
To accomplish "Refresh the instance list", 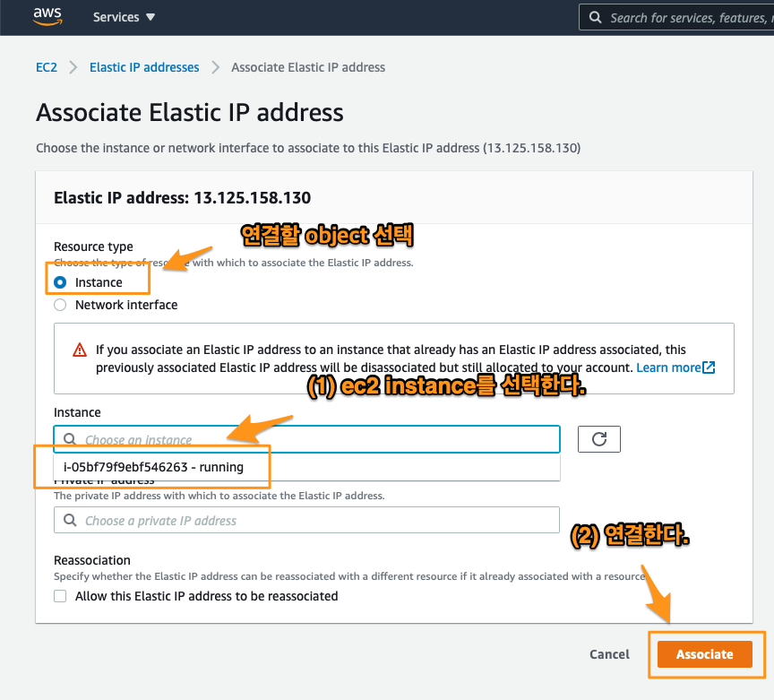I will (599, 439).
